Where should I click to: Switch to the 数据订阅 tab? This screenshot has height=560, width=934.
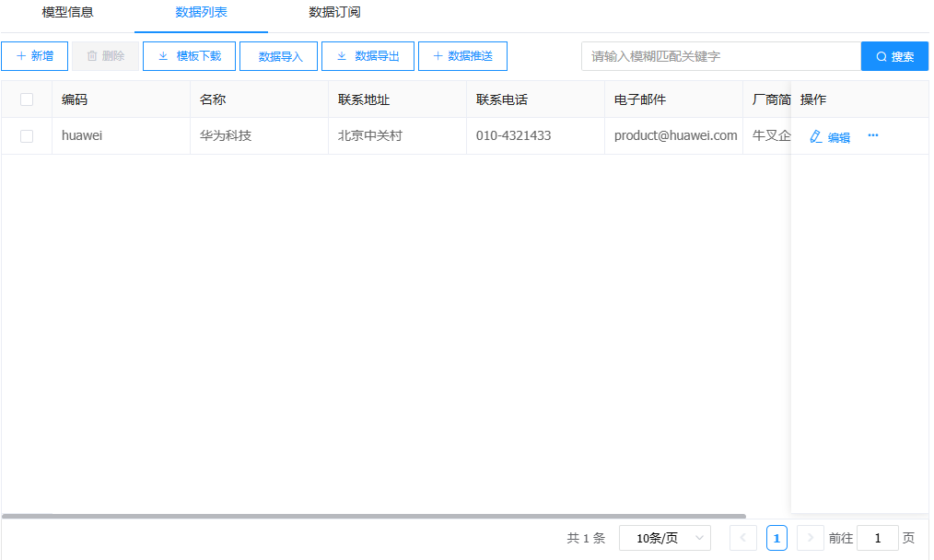[334, 13]
